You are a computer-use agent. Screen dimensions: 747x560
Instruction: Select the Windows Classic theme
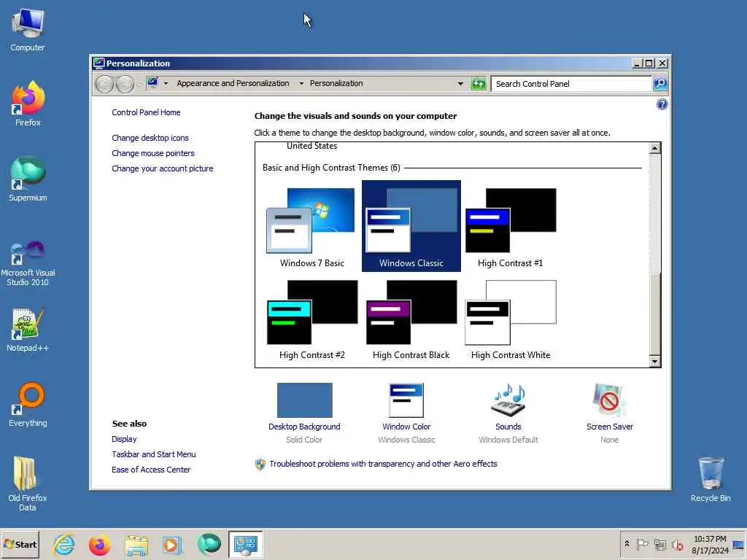click(411, 226)
